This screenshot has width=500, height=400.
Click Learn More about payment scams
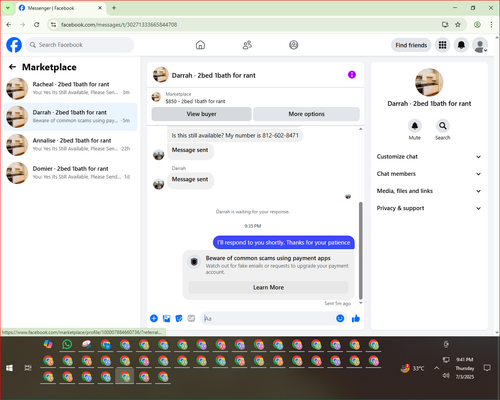(x=268, y=287)
